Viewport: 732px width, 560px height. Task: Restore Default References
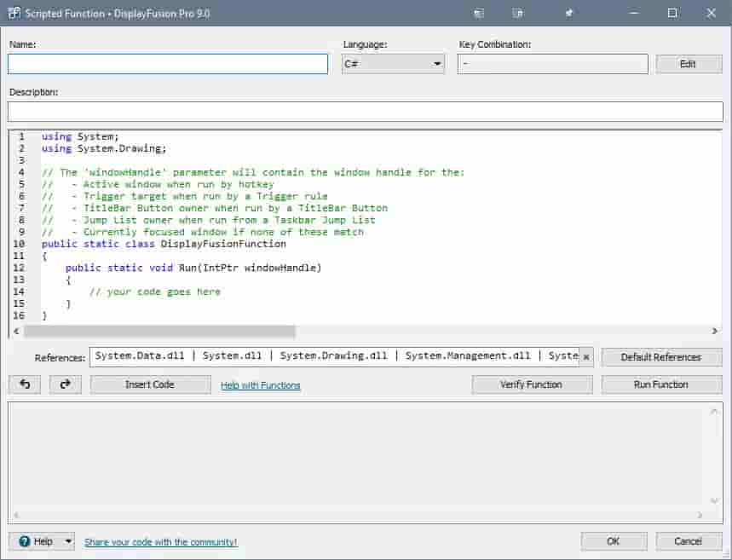coord(661,357)
